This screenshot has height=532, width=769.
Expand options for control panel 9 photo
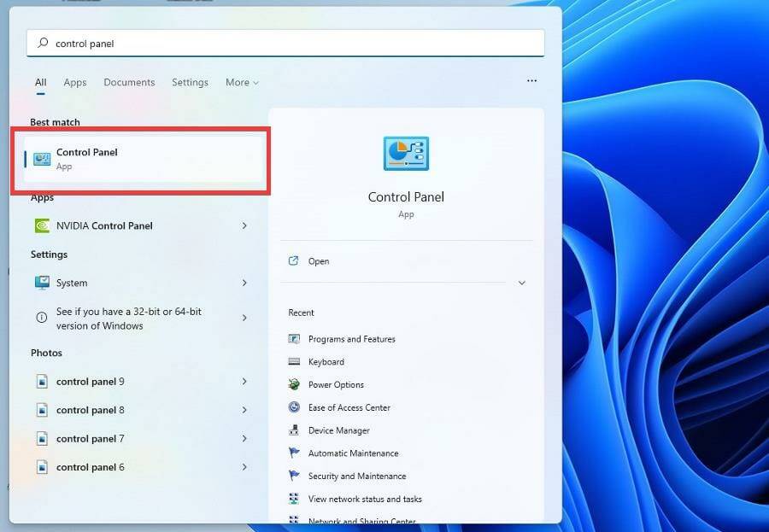(244, 382)
